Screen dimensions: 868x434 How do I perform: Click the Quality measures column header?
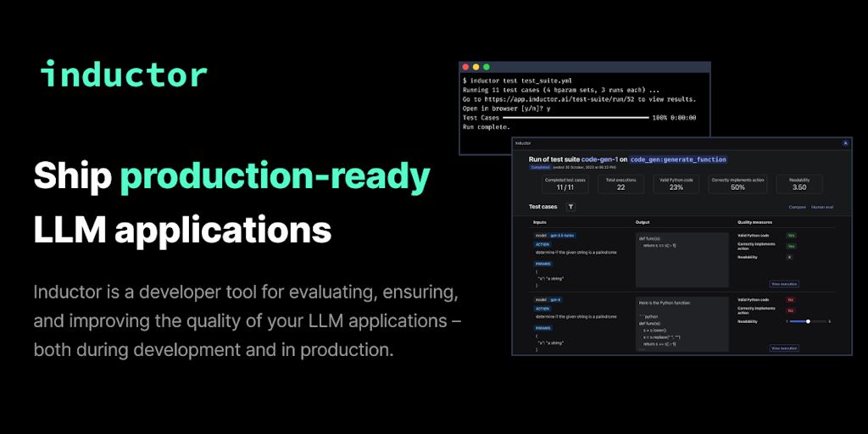pos(754,222)
